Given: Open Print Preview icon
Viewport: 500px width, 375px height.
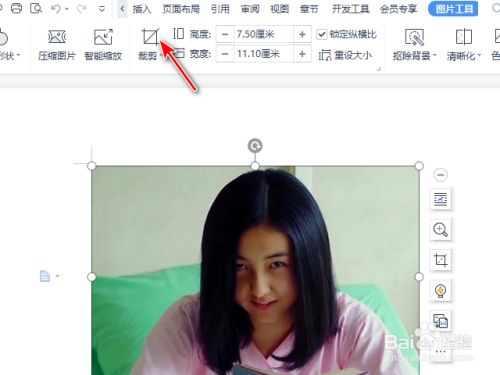Looking at the screenshot, I should [36, 8].
